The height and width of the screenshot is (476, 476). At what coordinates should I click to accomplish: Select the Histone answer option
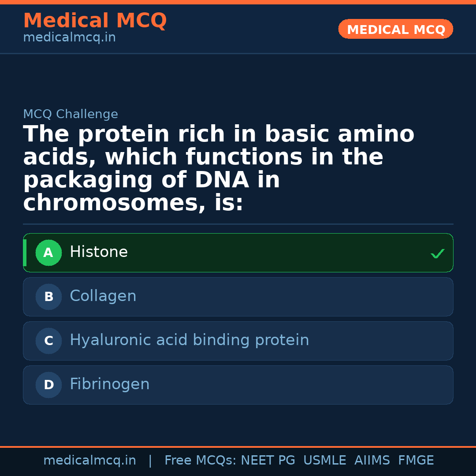[238, 253]
